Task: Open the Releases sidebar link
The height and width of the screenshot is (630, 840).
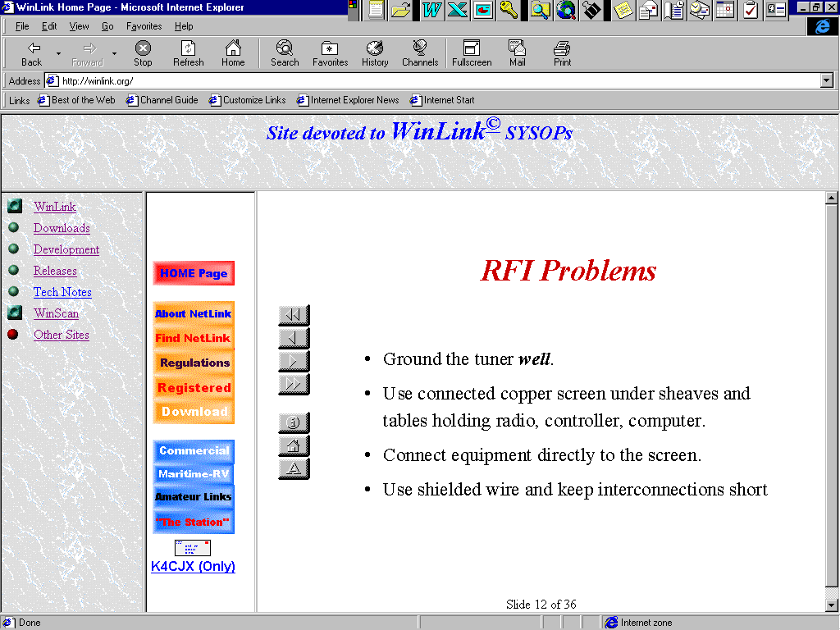Action: click(55, 271)
